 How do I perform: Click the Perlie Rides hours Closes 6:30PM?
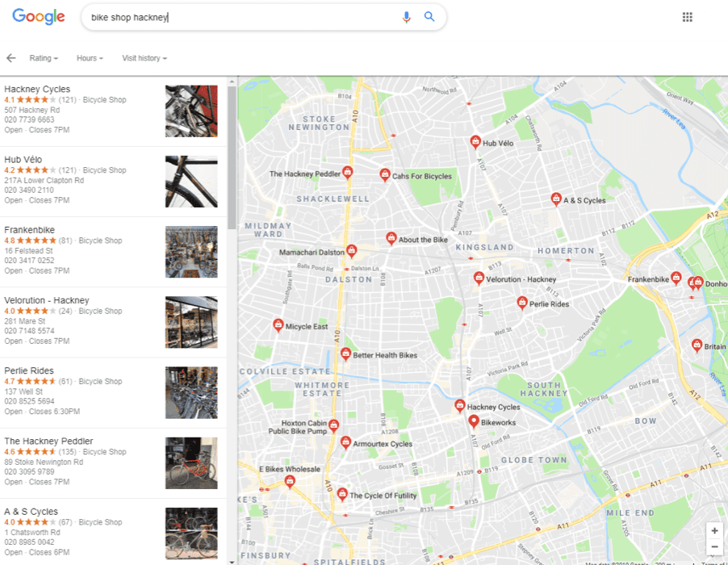point(54,412)
